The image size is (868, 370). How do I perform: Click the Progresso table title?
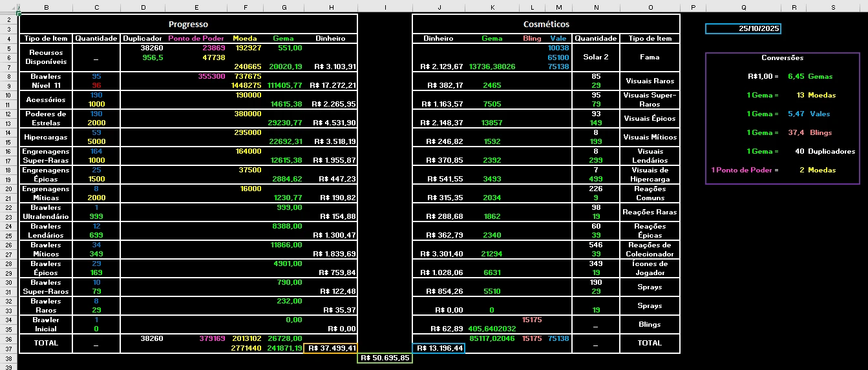click(x=188, y=24)
